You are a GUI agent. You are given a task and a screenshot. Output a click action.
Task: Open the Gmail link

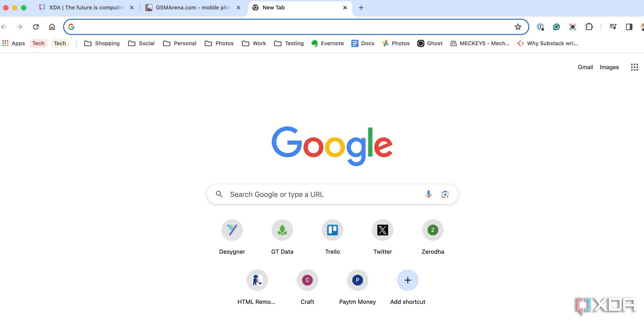click(x=585, y=67)
